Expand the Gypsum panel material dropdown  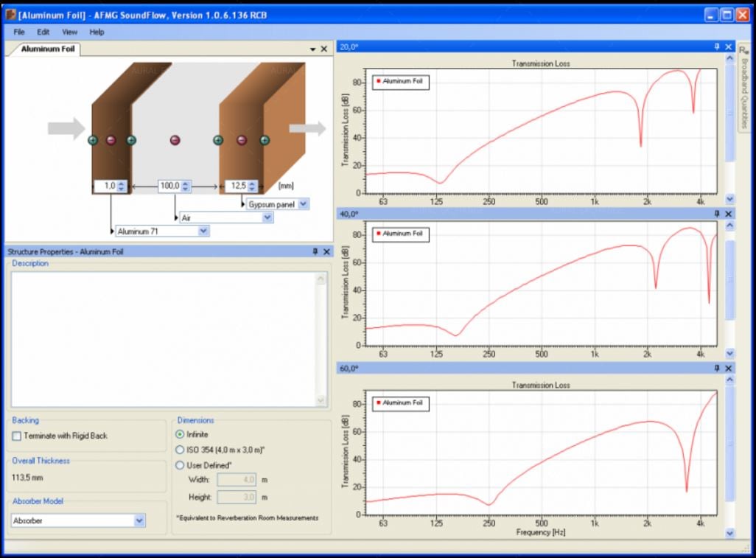pyautogui.click(x=304, y=203)
